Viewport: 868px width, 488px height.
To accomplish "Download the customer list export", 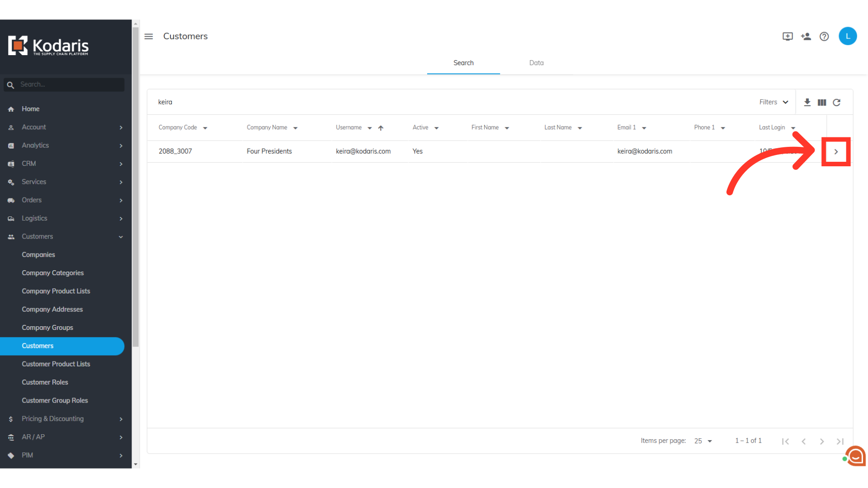I will (x=807, y=103).
